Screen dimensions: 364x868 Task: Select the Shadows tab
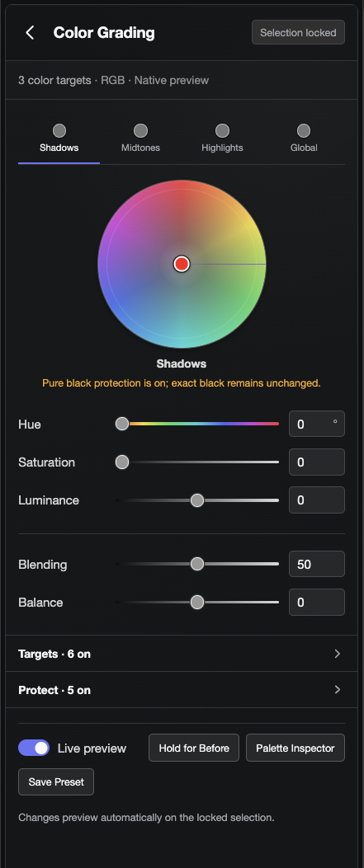point(59,140)
